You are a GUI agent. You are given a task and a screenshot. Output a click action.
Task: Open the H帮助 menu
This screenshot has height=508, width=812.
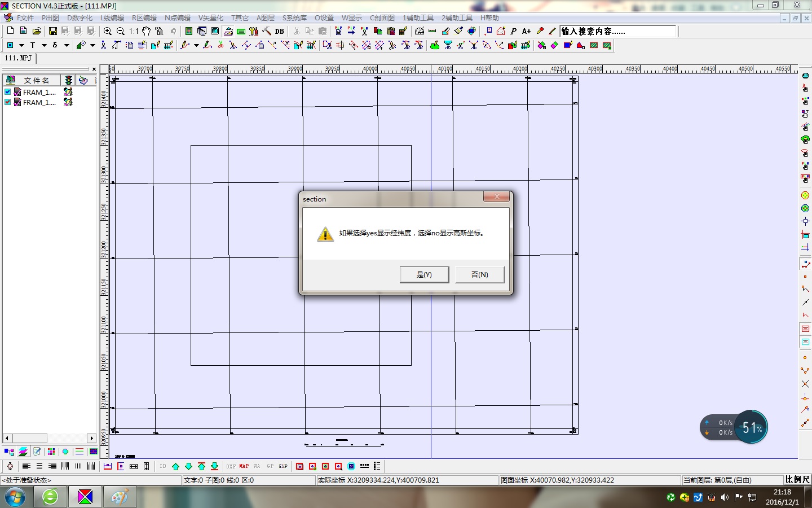(489, 18)
